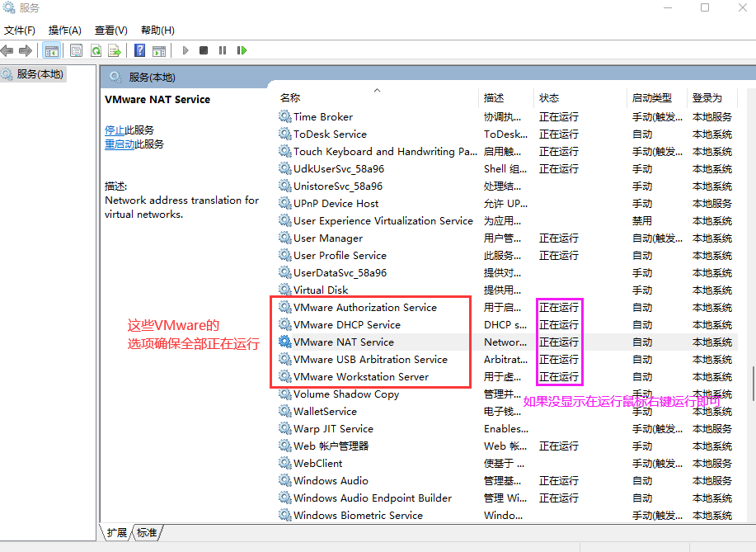This screenshot has width=756, height=552.
Task: Click the Back arrow toolbar icon
Action: pos(7,50)
